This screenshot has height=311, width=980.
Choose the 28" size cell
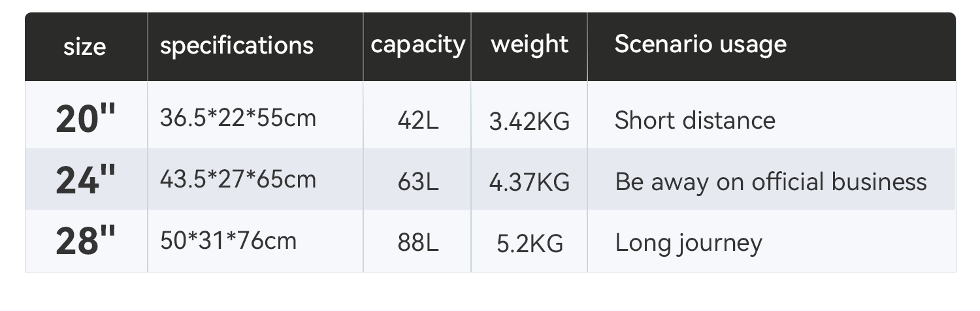click(x=86, y=242)
